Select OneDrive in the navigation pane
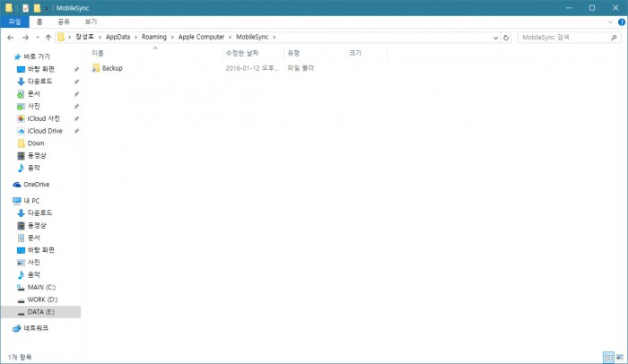The height and width of the screenshot is (364, 628). [x=36, y=184]
